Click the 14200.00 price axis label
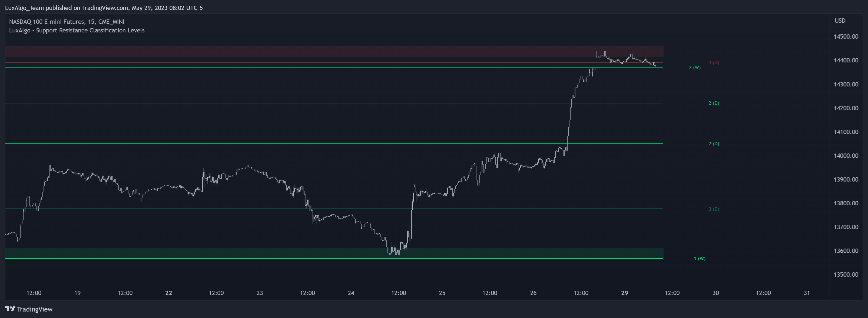 pos(846,108)
